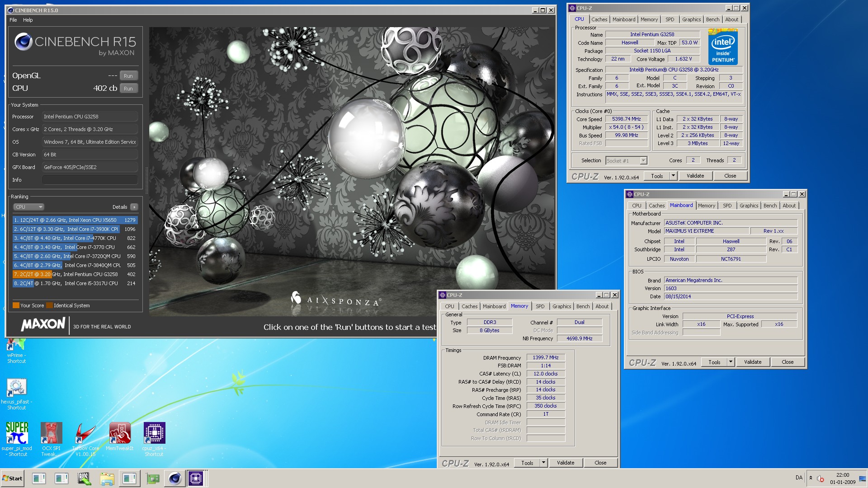Click the BIOS tool icon in the taskbar
The image size is (868, 488).
[x=84, y=479]
